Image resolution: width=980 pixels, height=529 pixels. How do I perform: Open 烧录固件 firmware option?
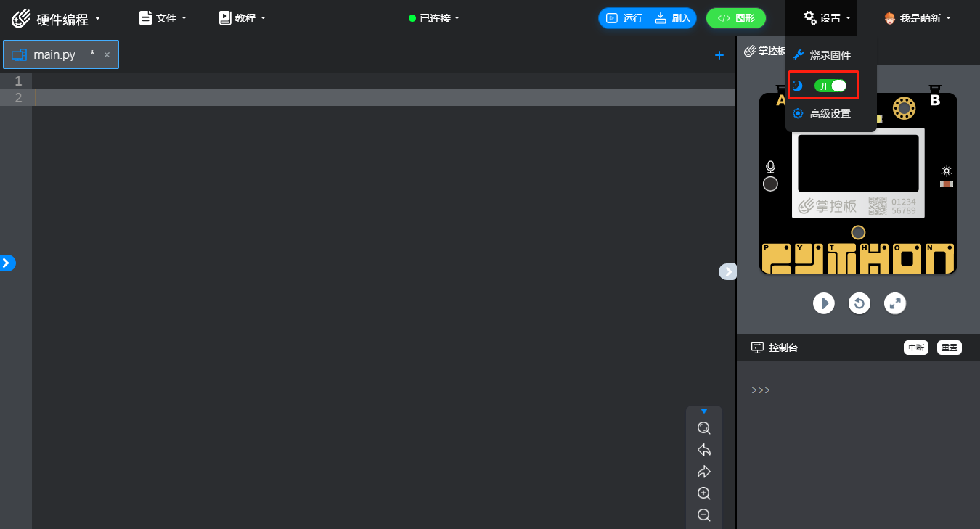[x=822, y=55]
